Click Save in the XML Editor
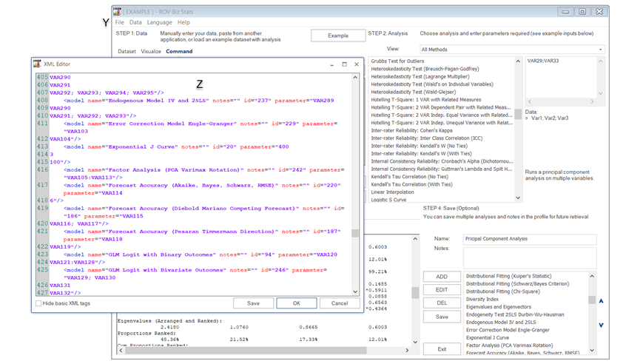Image resolution: width=643 pixels, height=364 pixels. pos(254,303)
